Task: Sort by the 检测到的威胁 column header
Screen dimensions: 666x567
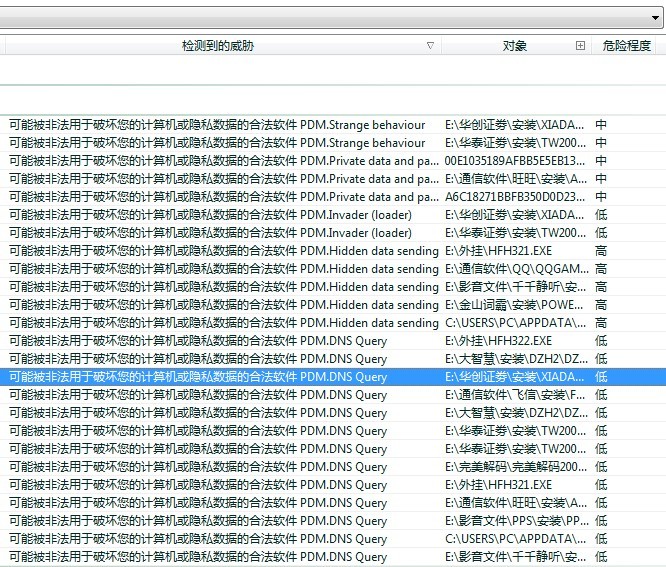Action: [x=218, y=45]
